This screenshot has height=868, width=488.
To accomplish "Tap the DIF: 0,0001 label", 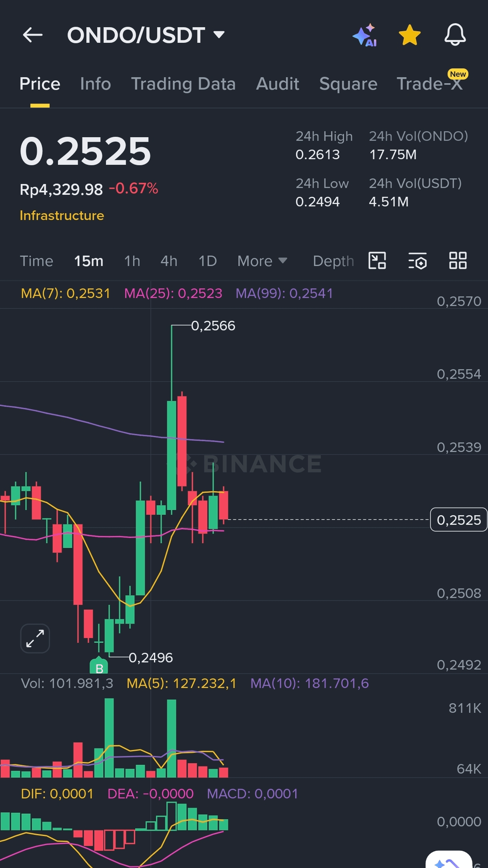I will [57, 794].
